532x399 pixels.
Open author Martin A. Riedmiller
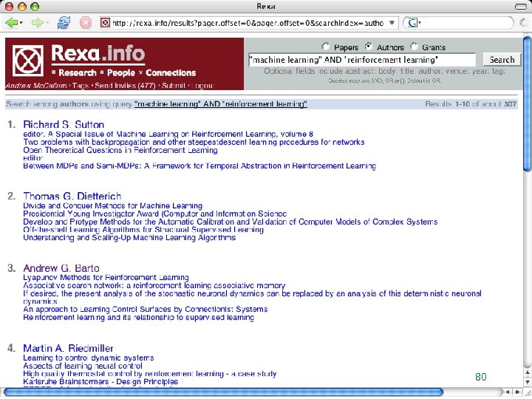pyautogui.click(x=68, y=348)
